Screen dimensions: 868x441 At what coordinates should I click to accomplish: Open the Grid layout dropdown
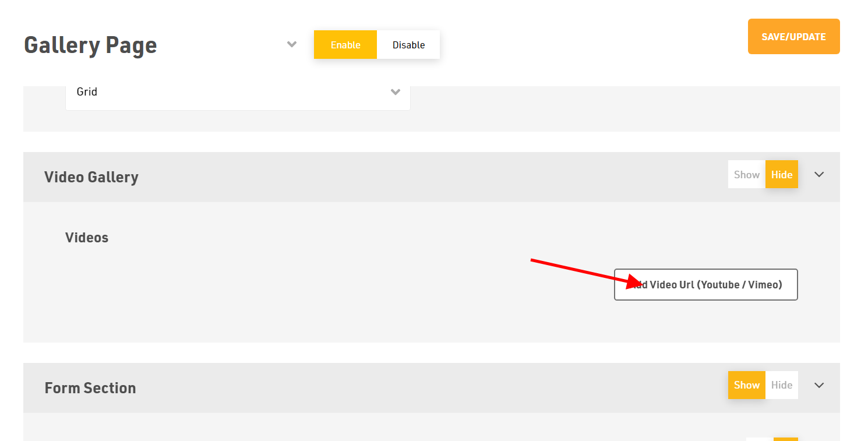[x=238, y=92]
